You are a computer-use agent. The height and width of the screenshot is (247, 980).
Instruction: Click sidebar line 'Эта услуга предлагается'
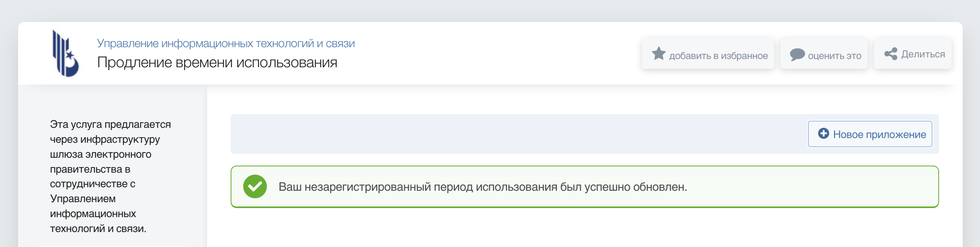[x=110, y=124]
